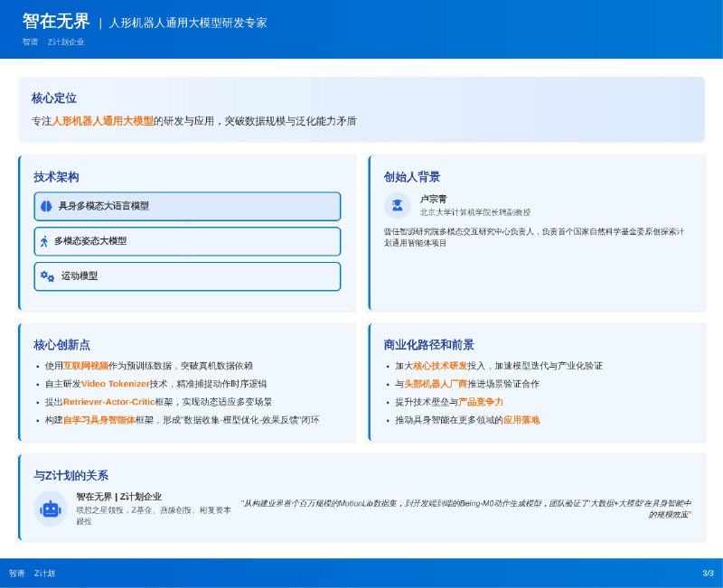Viewport: 723px width, 588px height.
Task: Click the orange 核心技术研发 text
Action: coord(440,366)
